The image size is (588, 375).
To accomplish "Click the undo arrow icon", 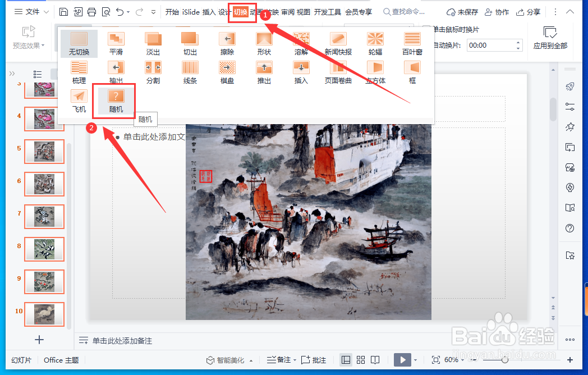I will 120,12.
